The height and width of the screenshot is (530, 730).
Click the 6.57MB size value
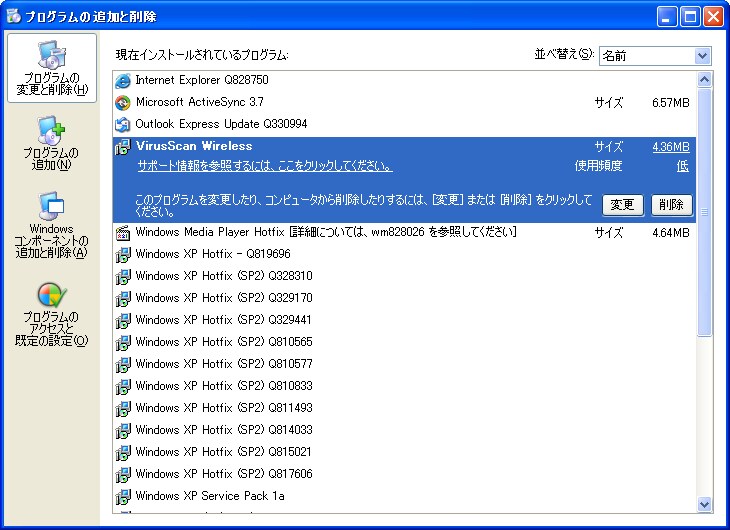(x=671, y=103)
